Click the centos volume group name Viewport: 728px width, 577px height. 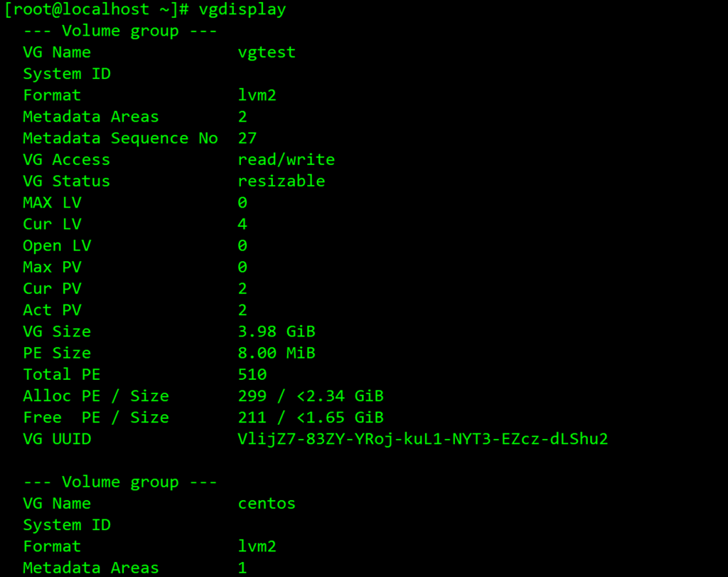[x=267, y=504]
